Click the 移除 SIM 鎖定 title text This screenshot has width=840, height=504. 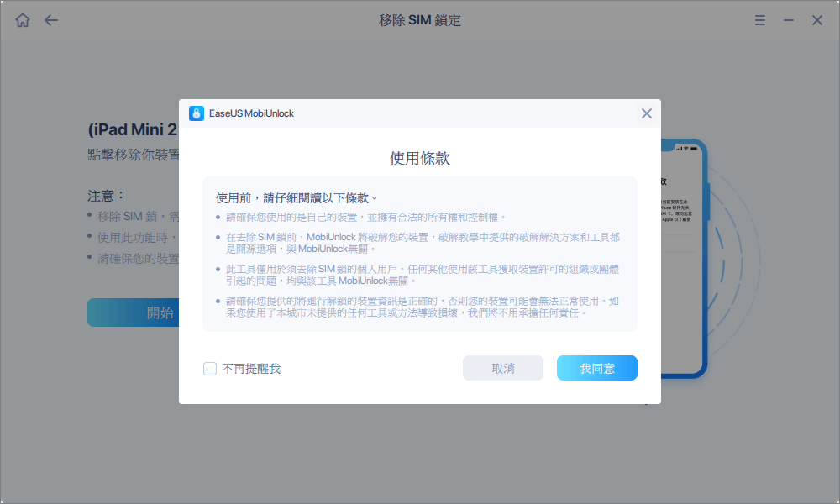(x=420, y=19)
